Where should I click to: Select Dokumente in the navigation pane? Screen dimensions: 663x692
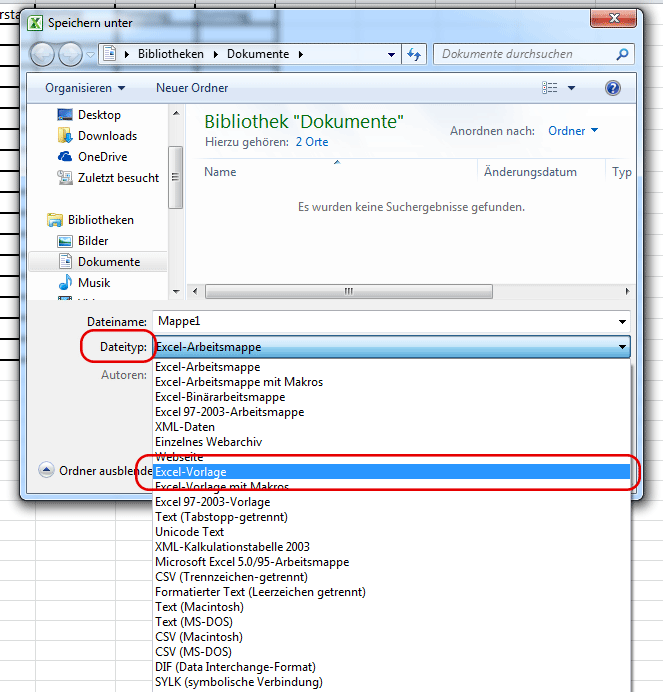pos(98,262)
